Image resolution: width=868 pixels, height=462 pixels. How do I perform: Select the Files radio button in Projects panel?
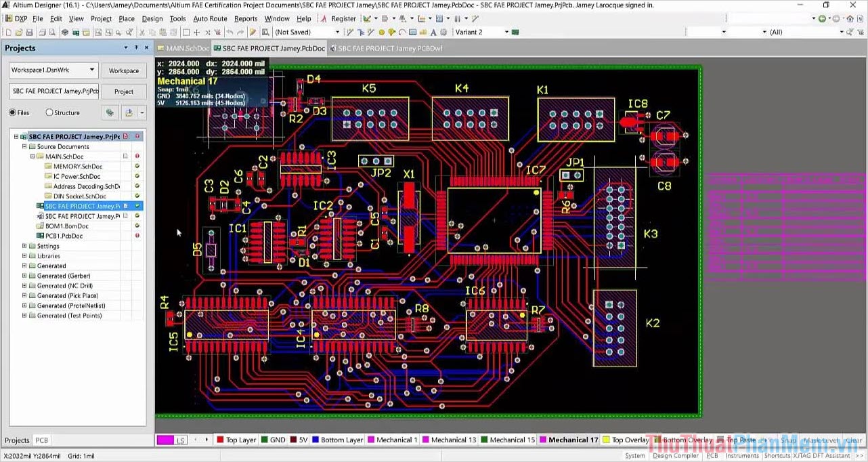[x=12, y=112]
